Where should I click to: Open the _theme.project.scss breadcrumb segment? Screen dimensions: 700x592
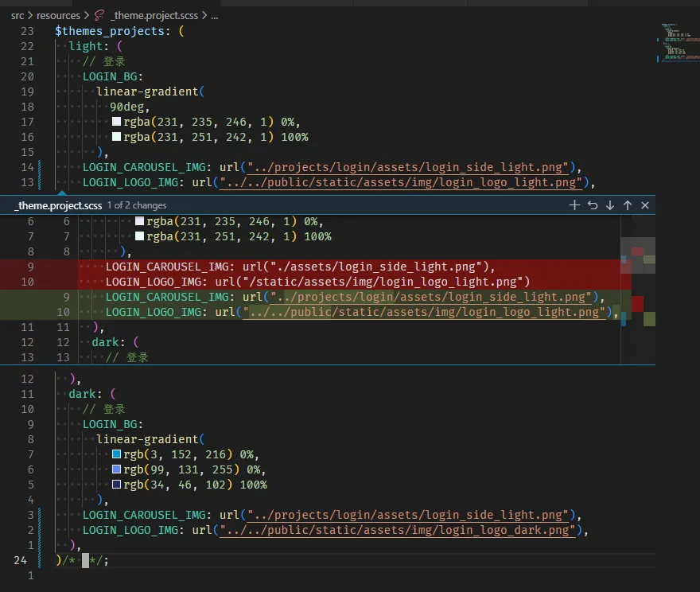[154, 16]
